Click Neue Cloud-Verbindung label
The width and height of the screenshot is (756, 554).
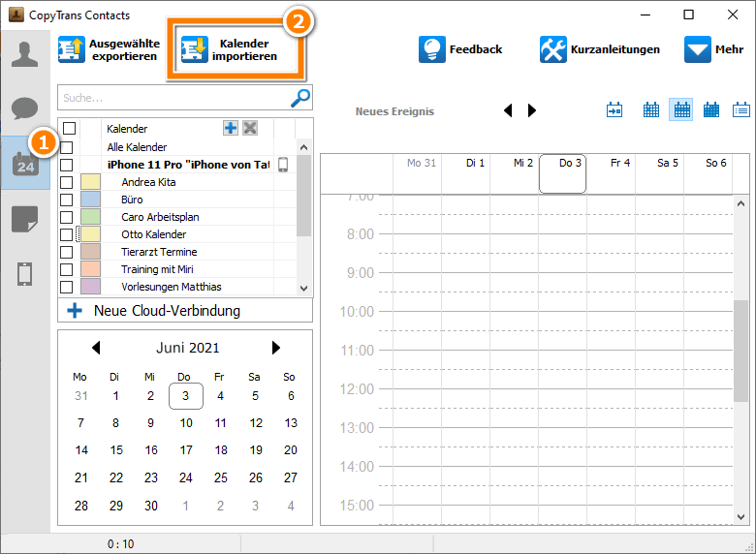[x=167, y=311]
